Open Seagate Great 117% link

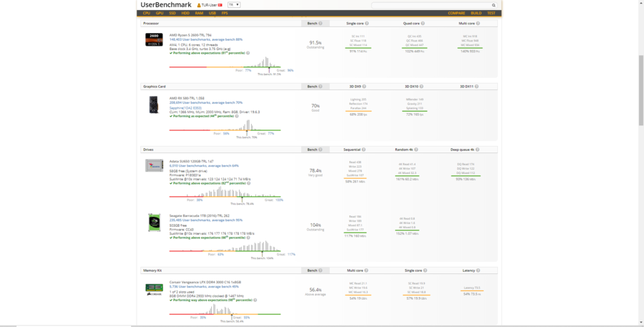pos(291,254)
